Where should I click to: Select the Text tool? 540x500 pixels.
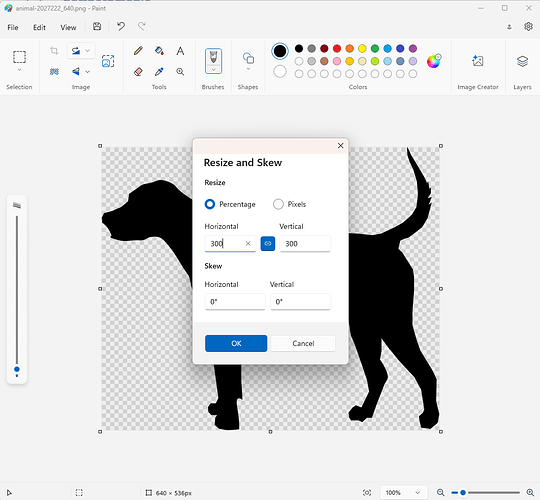(180, 51)
